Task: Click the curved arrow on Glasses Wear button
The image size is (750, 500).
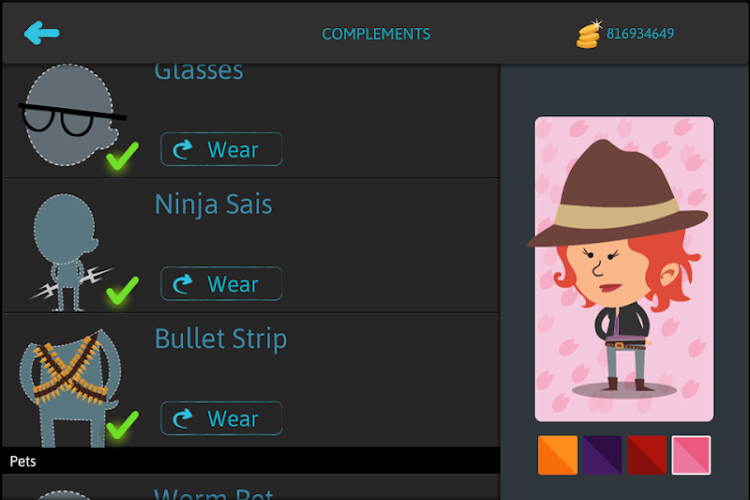Action: [183, 150]
